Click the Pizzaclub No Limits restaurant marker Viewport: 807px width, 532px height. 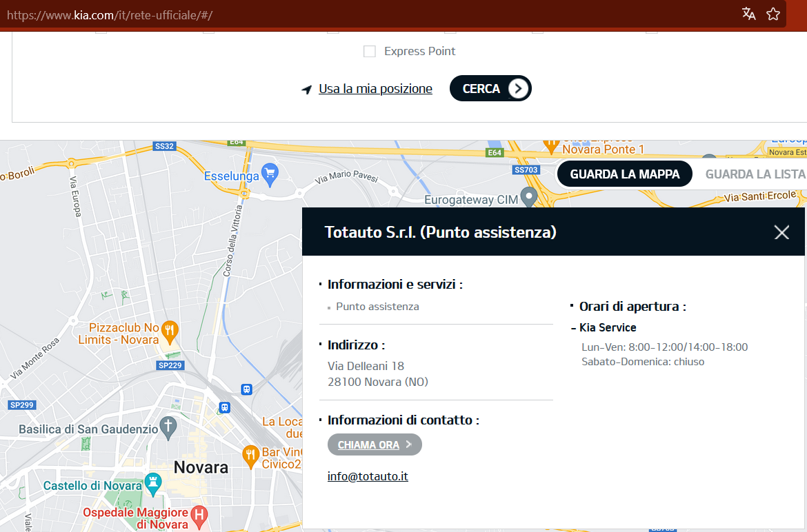[170, 333]
